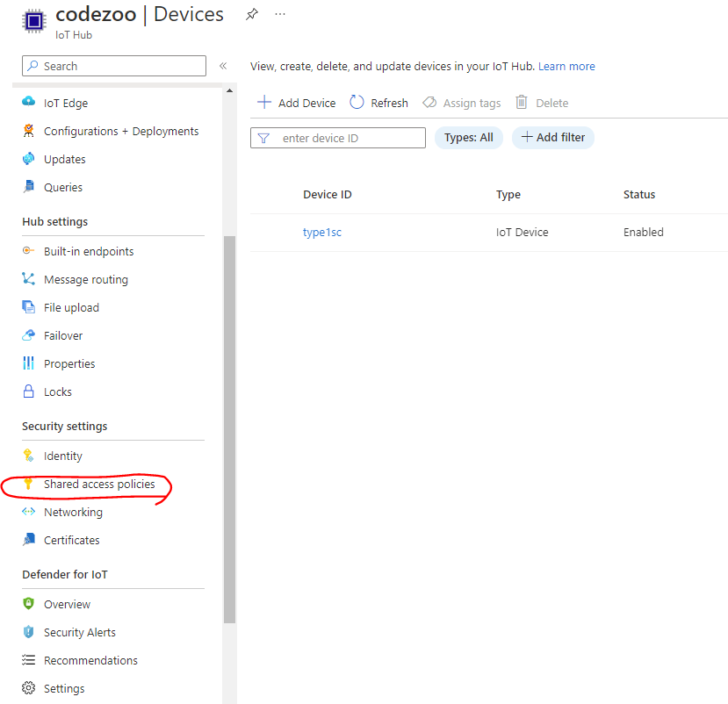Viewport: 728px width, 704px height.
Task: Click the Defender Overview shield icon
Action: click(28, 603)
